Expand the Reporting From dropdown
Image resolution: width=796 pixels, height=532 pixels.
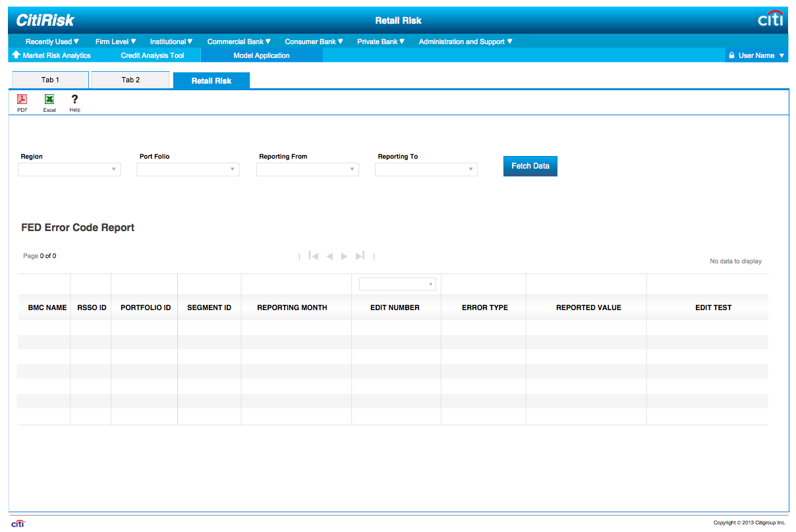[308, 169]
